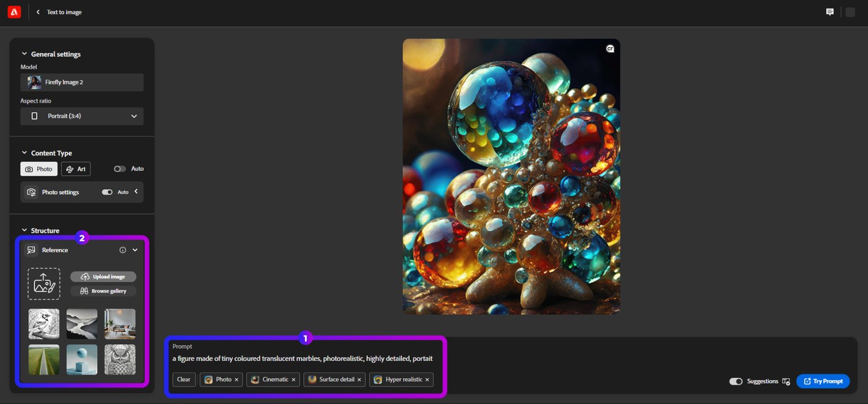Collapse the Reference section chevron

[135, 249]
